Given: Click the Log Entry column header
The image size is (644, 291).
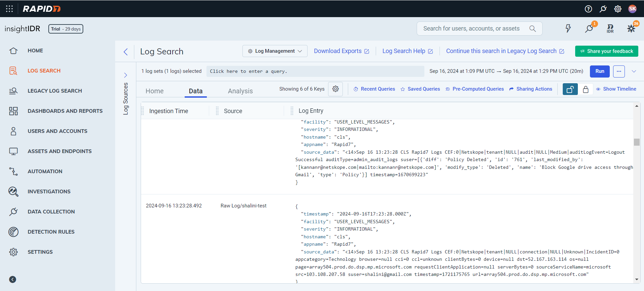Looking at the screenshot, I should [311, 111].
